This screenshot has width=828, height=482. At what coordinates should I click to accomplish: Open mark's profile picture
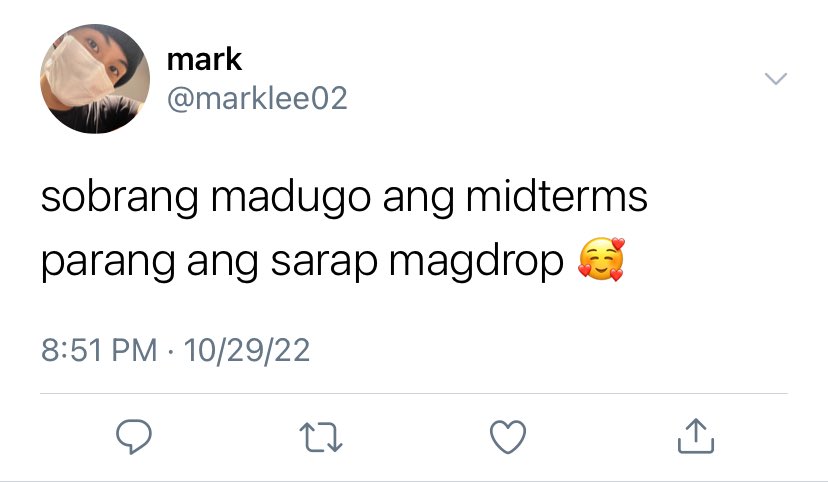tap(95, 79)
